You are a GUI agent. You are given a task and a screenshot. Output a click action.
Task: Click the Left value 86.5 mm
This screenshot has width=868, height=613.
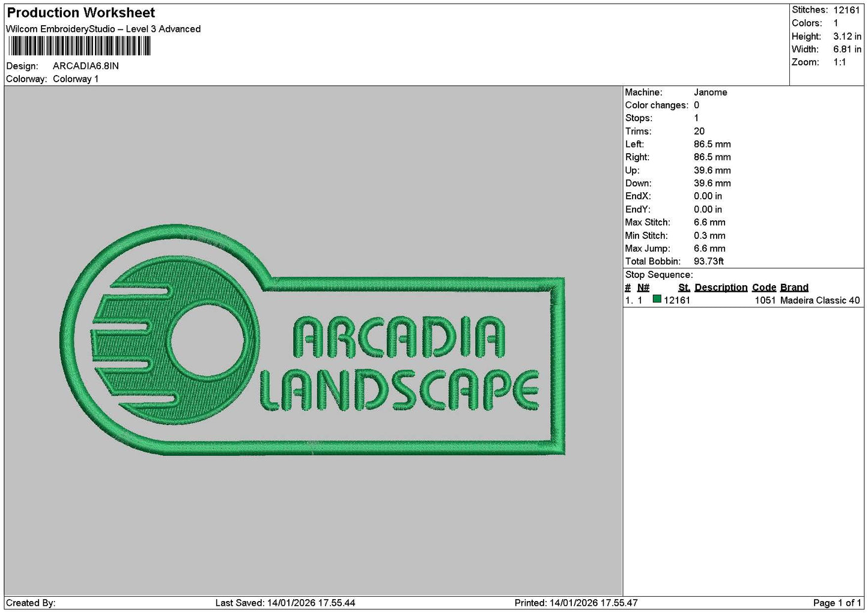[712, 145]
